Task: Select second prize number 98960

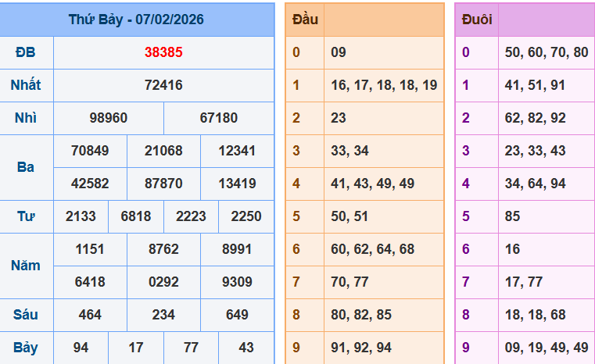Action: (x=109, y=118)
